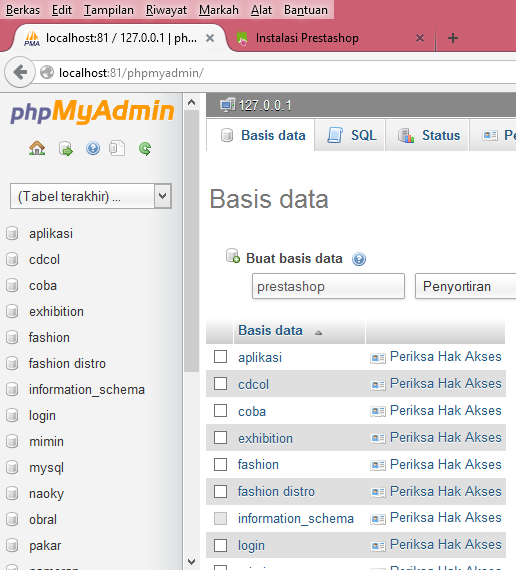
Task: Select mimin database in sidebar
Action: (x=47, y=442)
